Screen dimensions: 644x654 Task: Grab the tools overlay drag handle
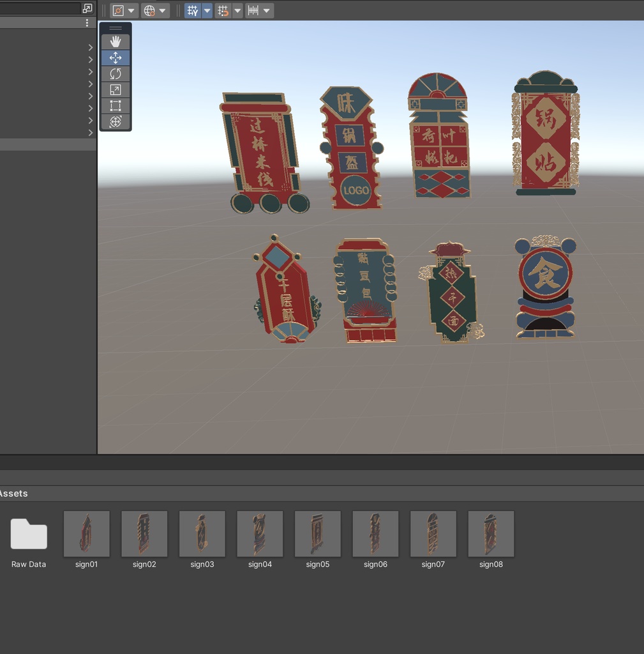point(116,28)
